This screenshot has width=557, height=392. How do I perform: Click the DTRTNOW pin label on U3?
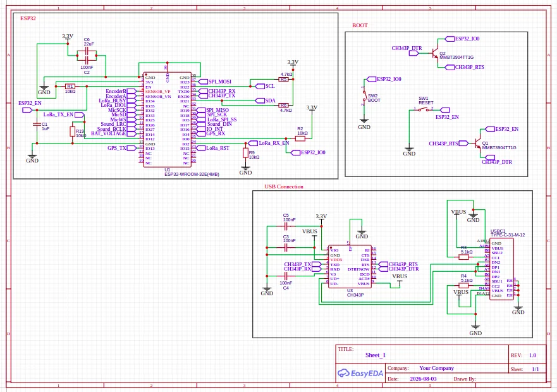click(x=358, y=269)
